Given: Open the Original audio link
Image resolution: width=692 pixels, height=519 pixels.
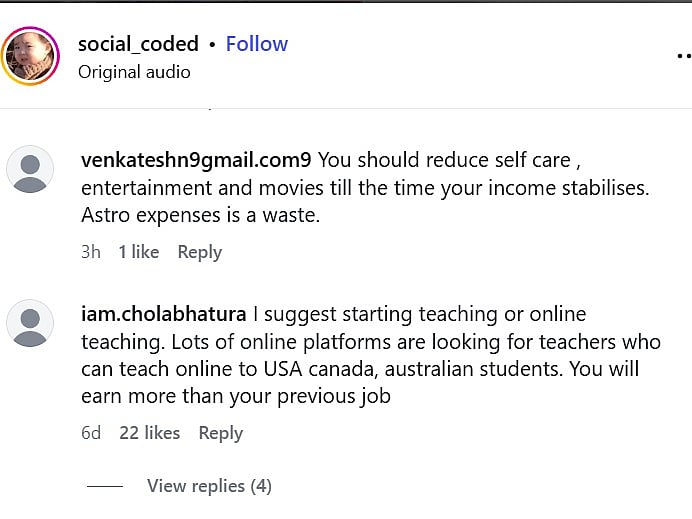Looking at the screenshot, I should point(134,72).
